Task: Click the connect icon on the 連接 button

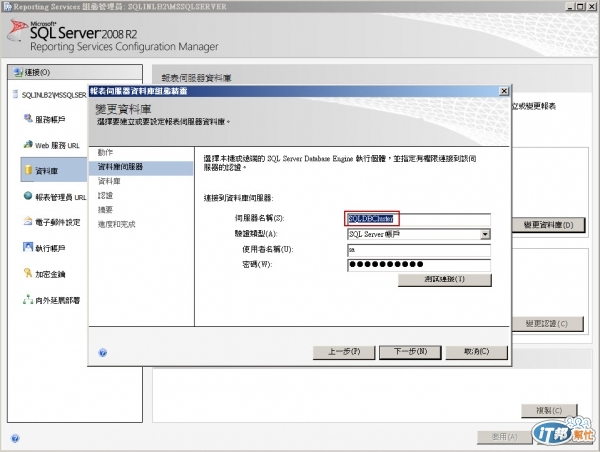Action: click(18, 72)
